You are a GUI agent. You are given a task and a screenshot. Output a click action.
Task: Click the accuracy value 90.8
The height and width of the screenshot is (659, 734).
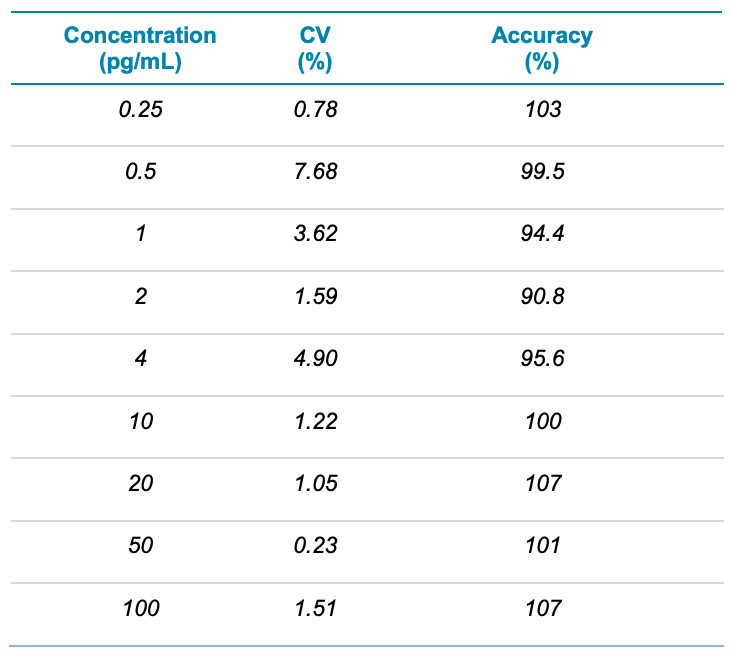coord(543,297)
